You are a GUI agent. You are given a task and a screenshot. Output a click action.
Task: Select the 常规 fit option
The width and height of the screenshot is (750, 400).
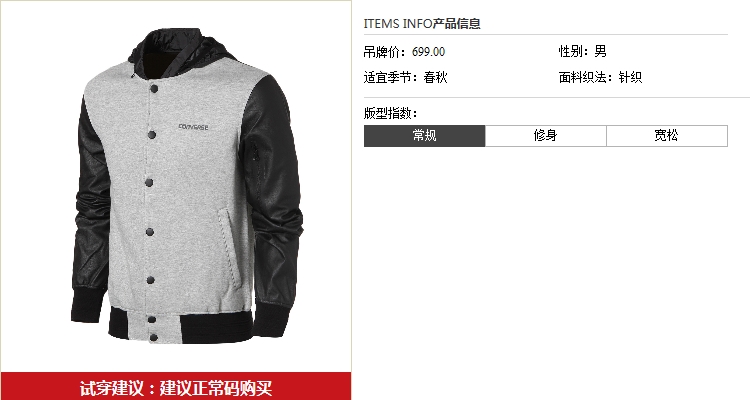point(424,136)
